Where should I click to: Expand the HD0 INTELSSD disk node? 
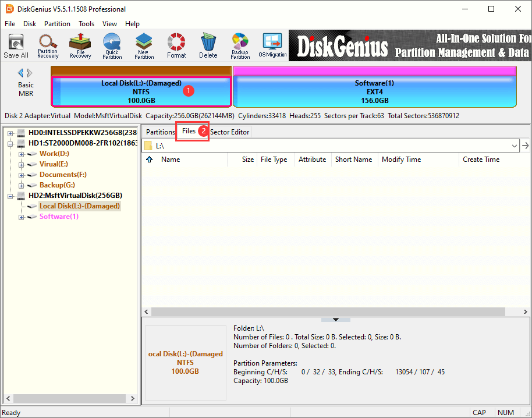coord(10,133)
